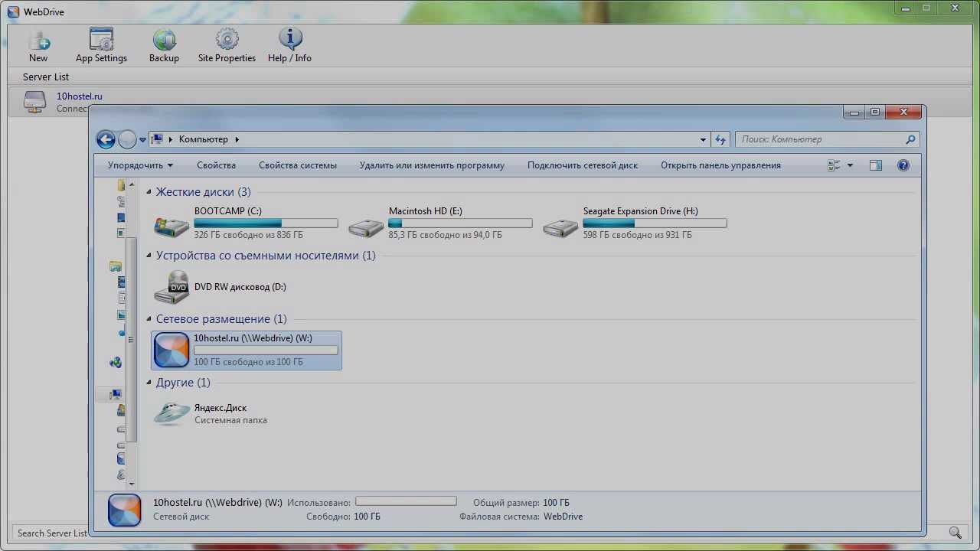
Task: Select the 10hostel.ru server entry icon in WebDrive
Action: [35, 102]
